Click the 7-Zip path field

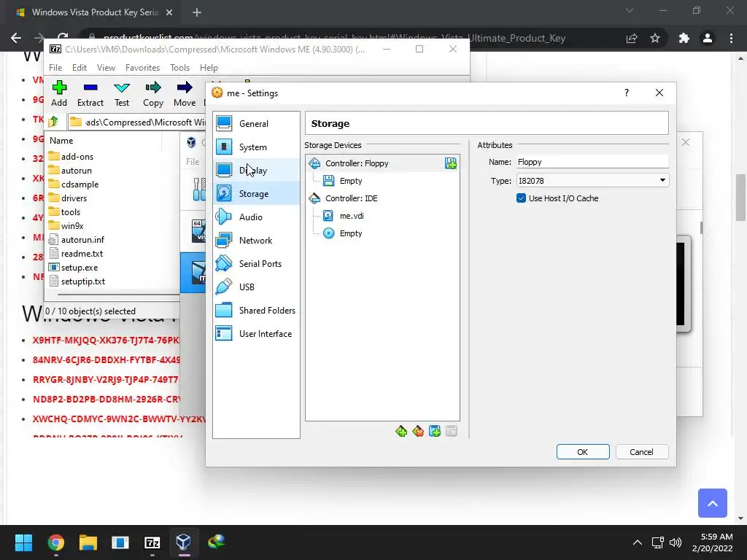click(x=136, y=122)
